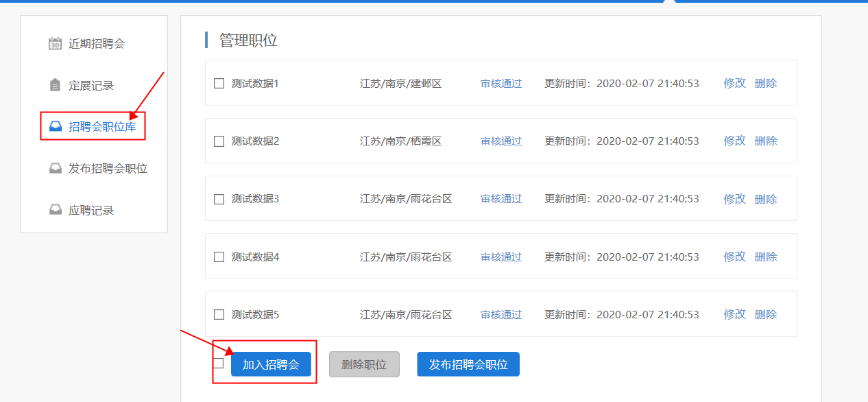Click the 删除职位 button

click(x=364, y=364)
